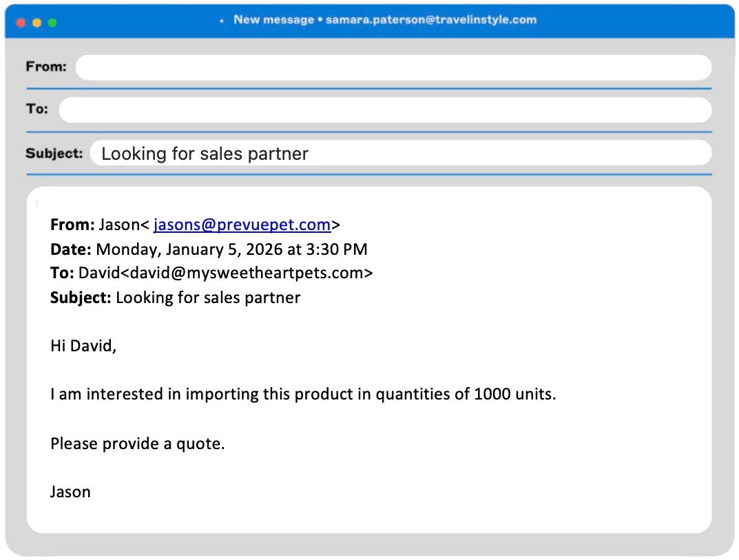Click the yellow minimize window dot
The image size is (739, 560).
point(37,23)
